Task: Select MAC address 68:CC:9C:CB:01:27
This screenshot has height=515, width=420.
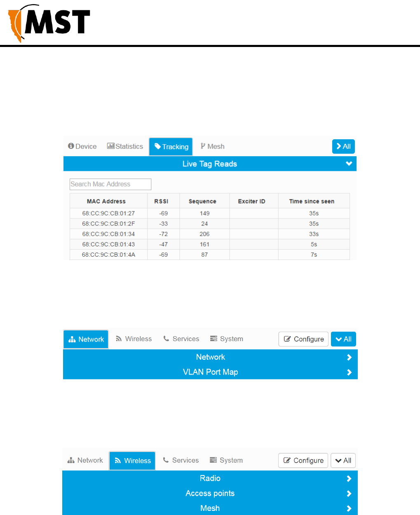Action: point(108,213)
